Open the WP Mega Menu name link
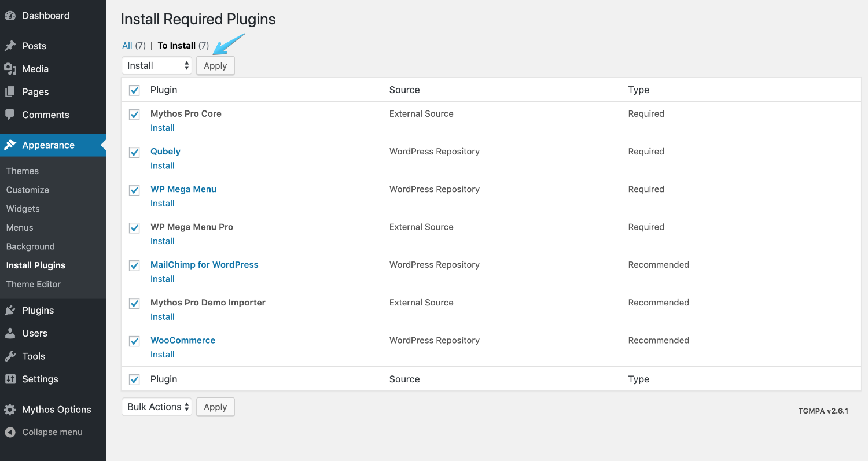Image resolution: width=868 pixels, height=461 pixels. (x=183, y=189)
